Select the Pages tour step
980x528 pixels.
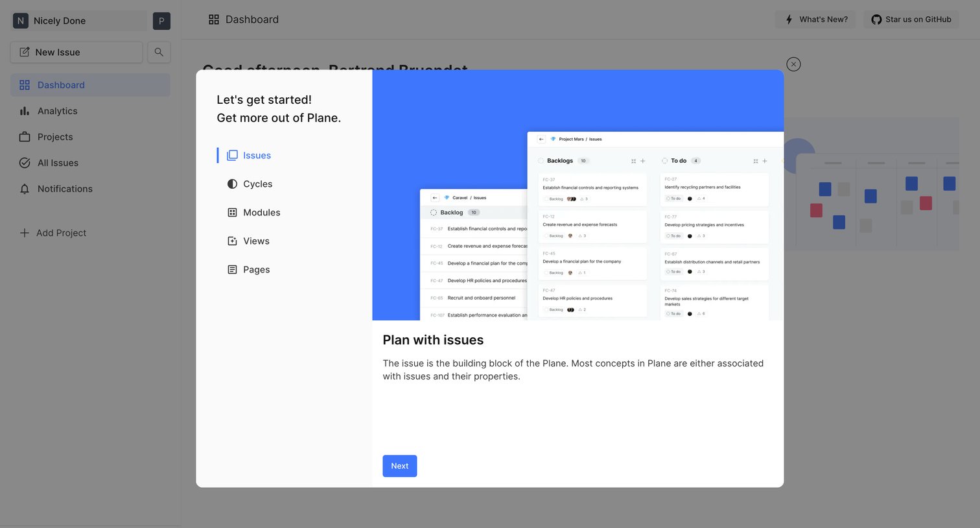[x=249, y=270]
